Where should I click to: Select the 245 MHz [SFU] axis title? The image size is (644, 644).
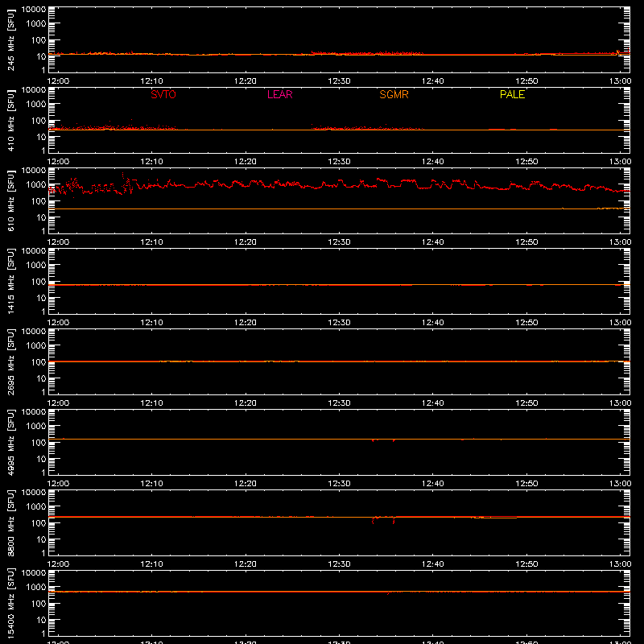click(x=10, y=39)
